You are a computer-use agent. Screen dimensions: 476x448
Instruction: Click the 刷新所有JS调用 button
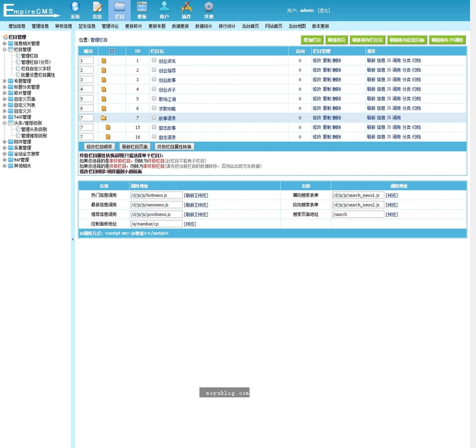click(x=447, y=40)
